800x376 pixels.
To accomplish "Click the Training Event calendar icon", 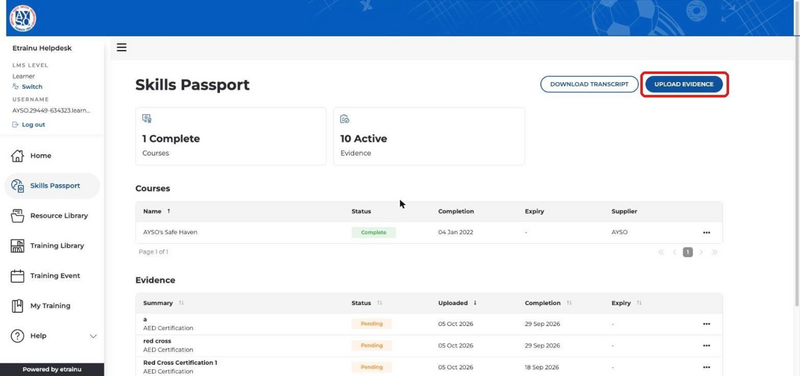I will tap(17, 276).
